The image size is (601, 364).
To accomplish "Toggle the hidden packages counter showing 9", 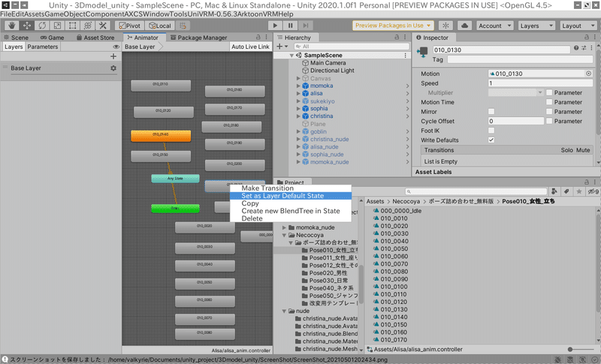I will click(x=593, y=191).
